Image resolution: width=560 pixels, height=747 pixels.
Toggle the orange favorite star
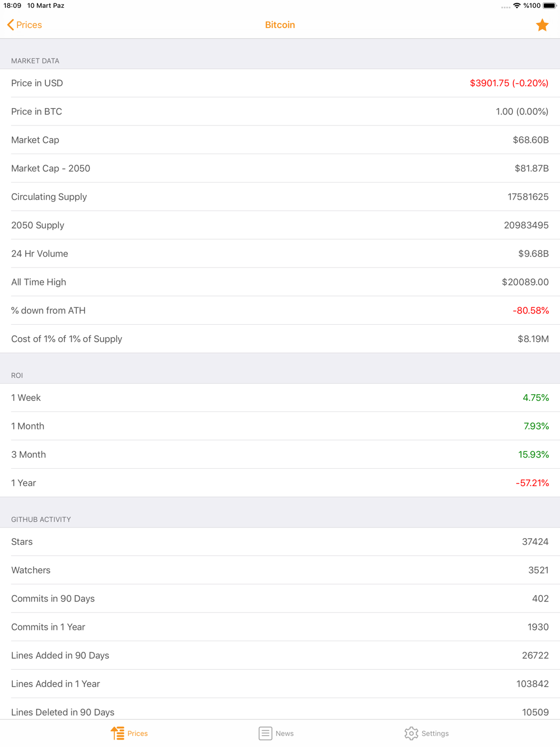(x=542, y=25)
